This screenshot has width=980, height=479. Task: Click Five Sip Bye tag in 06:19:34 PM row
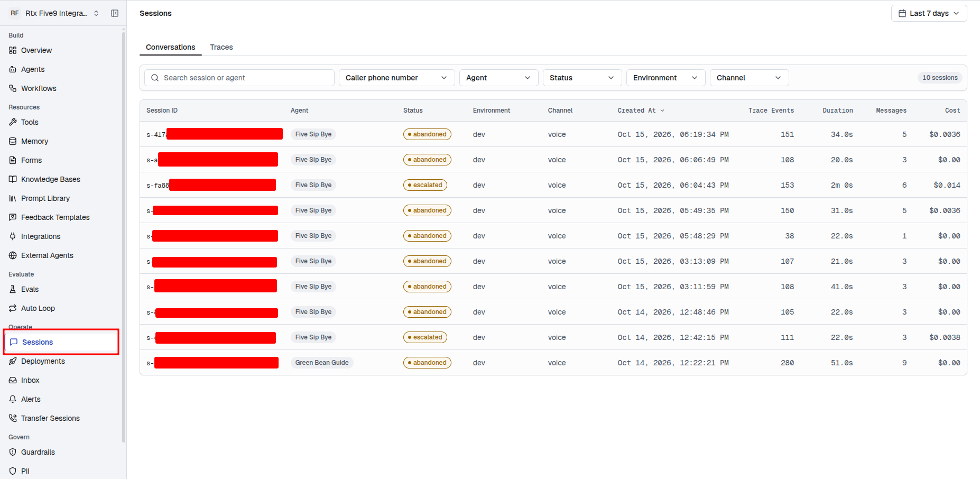(313, 134)
